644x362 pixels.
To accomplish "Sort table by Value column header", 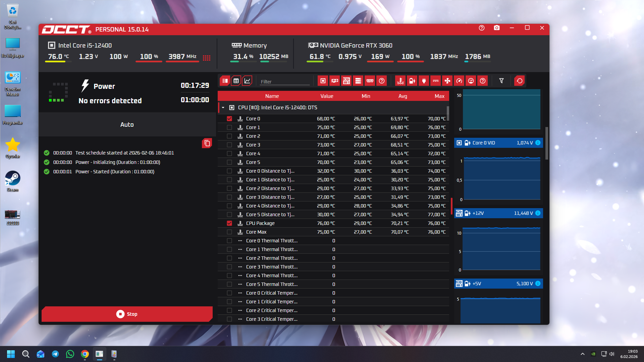I will point(327,96).
